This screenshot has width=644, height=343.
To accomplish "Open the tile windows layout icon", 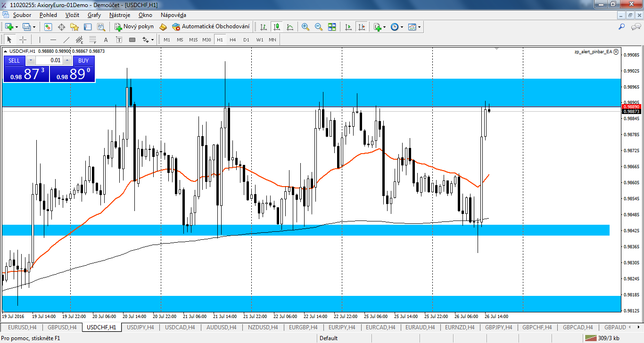I will click(332, 27).
